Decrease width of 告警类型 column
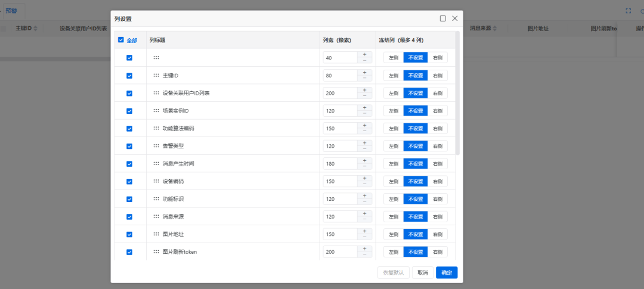The height and width of the screenshot is (289, 644). (365, 149)
